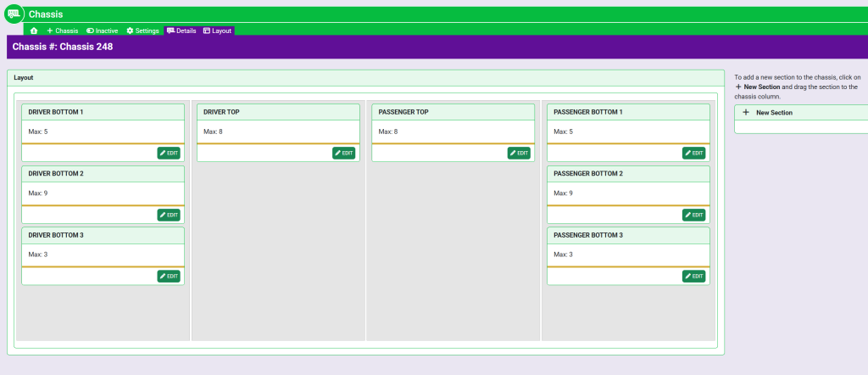This screenshot has height=375, width=868.
Task: Switch to the Details tab
Action: click(x=181, y=31)
